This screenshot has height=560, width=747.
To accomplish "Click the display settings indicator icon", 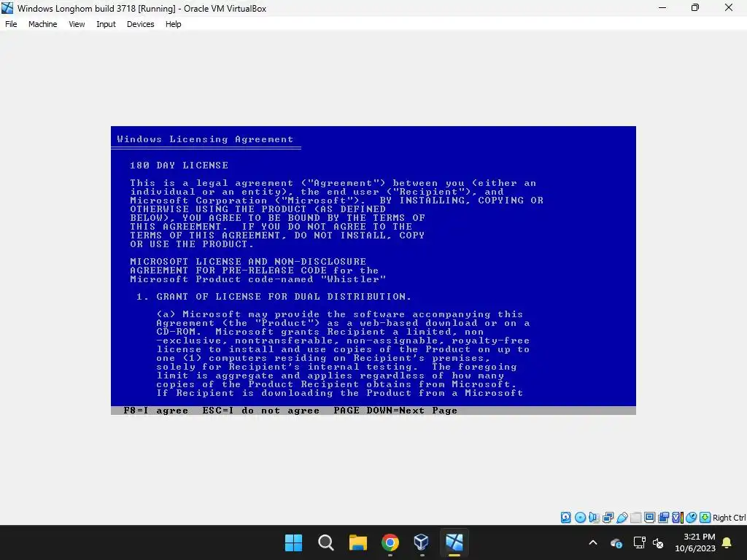I will 649,518.
